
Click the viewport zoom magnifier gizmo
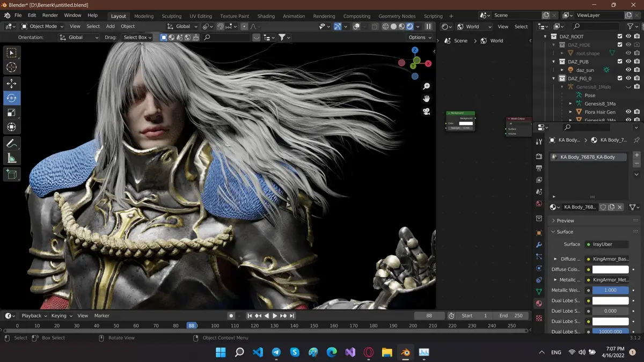tap(426, 86)
